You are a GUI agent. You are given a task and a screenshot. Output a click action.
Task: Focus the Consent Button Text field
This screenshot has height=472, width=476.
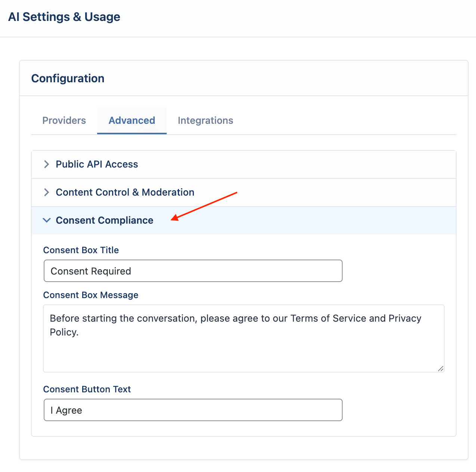193,410
